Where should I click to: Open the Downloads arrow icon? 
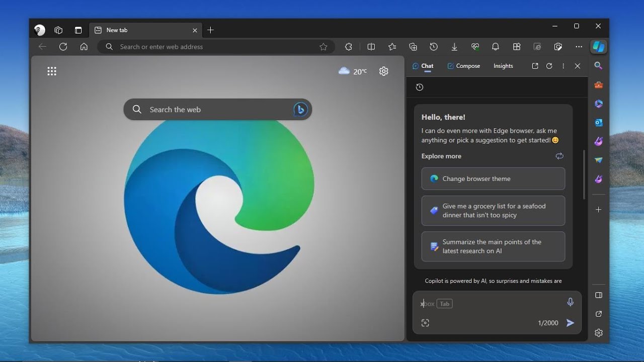tap(454, 47)
